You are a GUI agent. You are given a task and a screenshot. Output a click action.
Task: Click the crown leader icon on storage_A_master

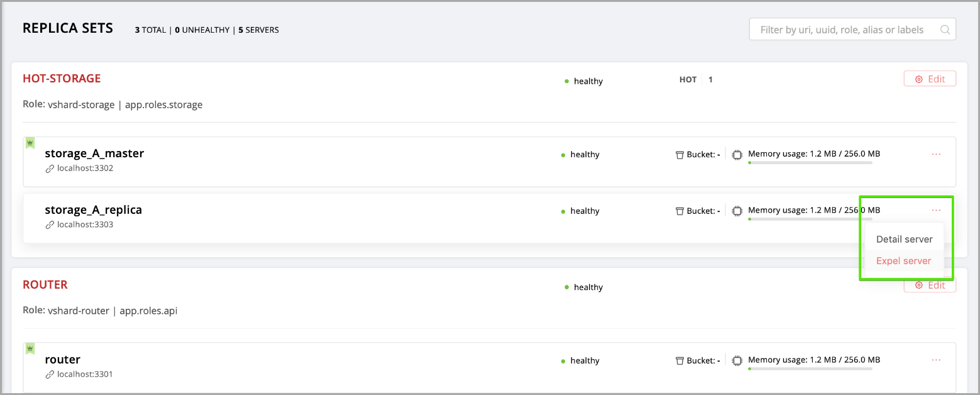pyautogui.click(x=30, y=143)
